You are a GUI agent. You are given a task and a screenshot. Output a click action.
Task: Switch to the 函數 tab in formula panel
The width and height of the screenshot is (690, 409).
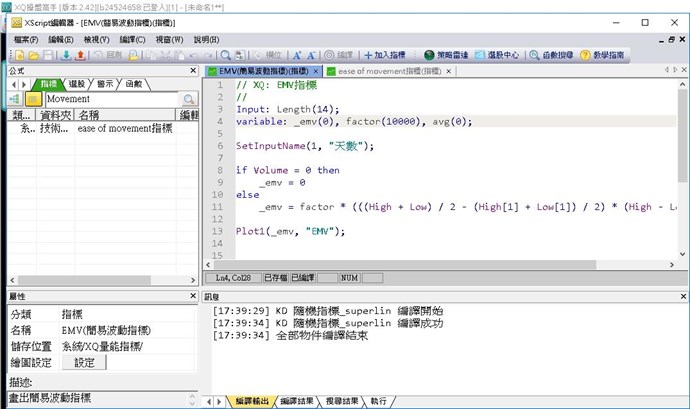133,84
